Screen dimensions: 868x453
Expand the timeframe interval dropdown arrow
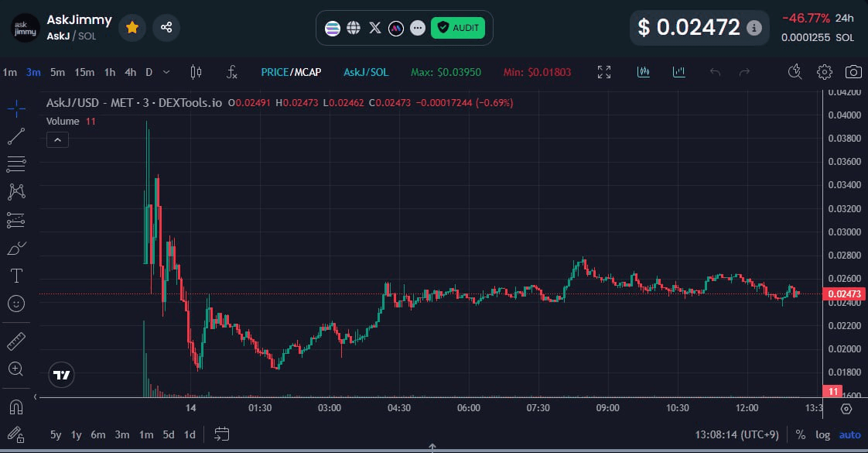(166, 73)
